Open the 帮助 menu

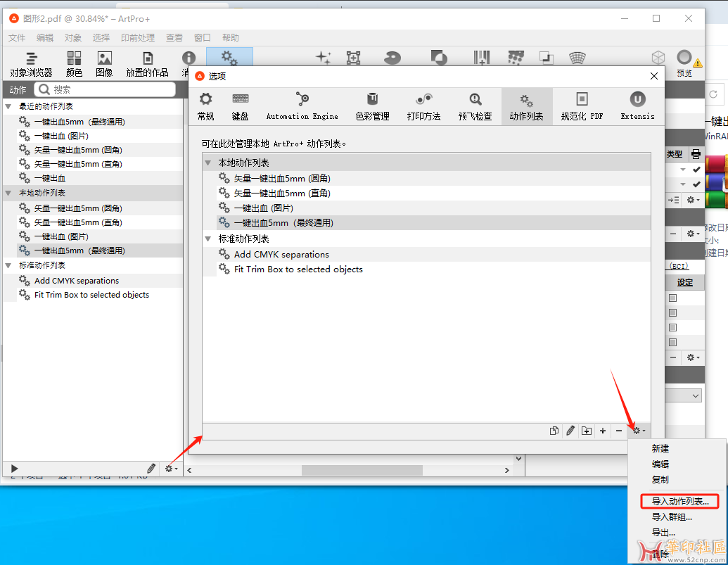(x=230, y=37)
